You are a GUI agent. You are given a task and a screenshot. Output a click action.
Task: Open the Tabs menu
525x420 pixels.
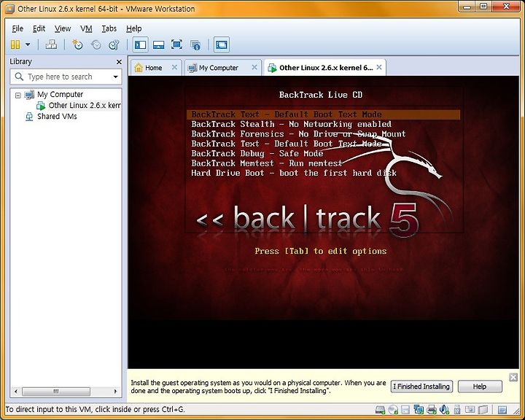click(x=109, y=29)
